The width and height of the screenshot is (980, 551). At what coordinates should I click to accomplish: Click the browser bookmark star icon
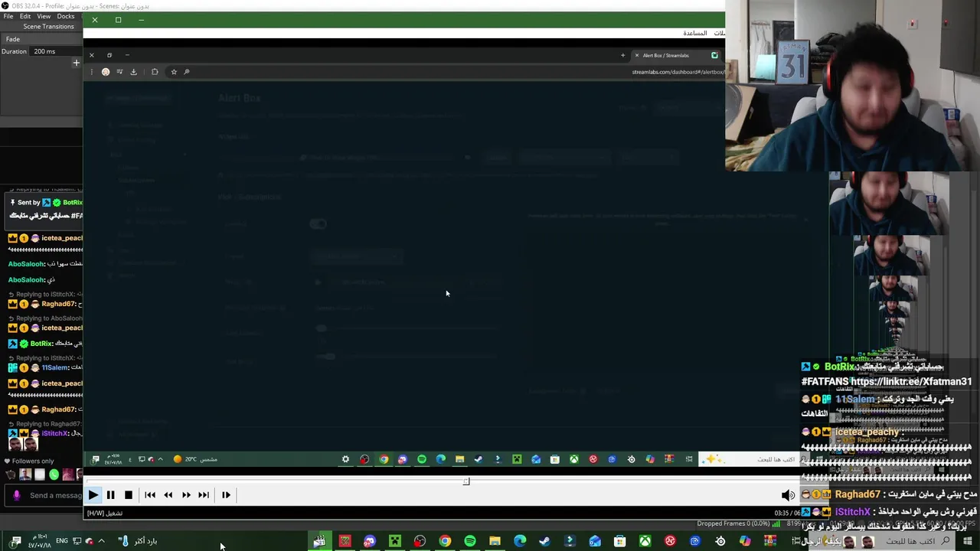174,72
